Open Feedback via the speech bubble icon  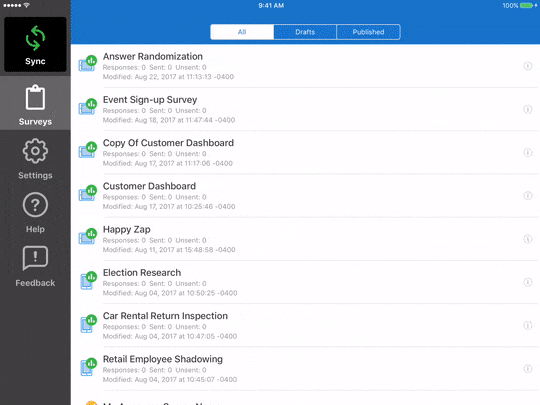tap(35, 258)
